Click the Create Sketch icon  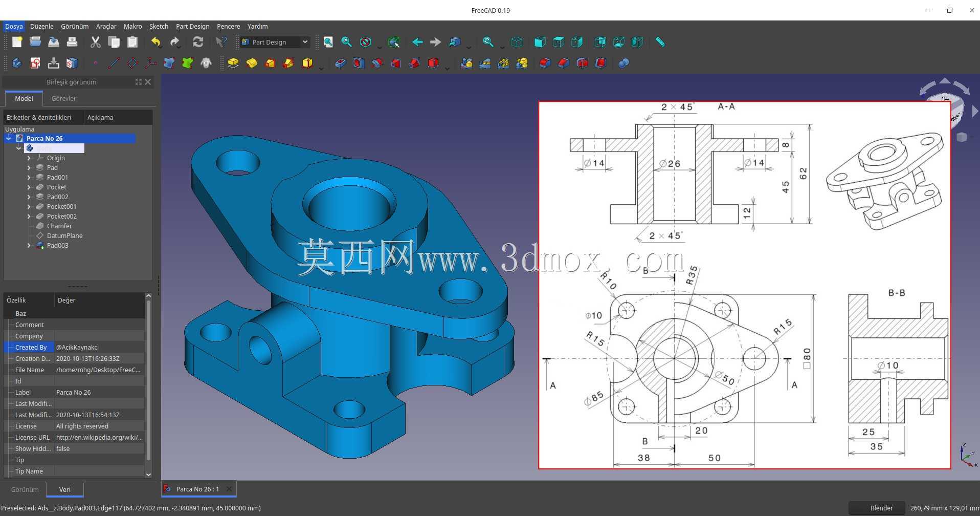(35, 63)
